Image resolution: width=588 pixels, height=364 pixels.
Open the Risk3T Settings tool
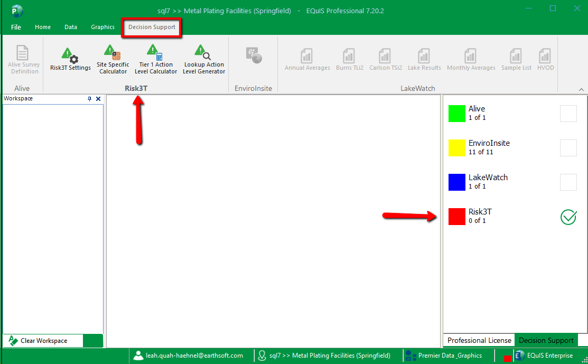pyautogui.click(x=70, y=59)
